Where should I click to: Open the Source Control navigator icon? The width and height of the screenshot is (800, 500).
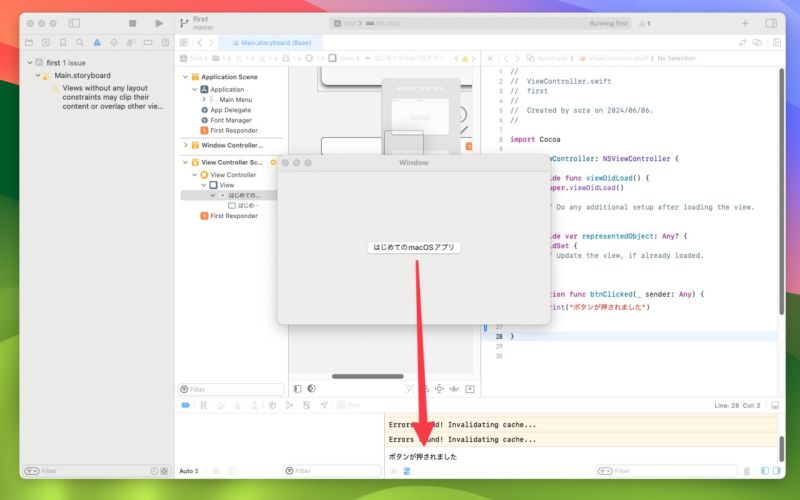[45, 42]
